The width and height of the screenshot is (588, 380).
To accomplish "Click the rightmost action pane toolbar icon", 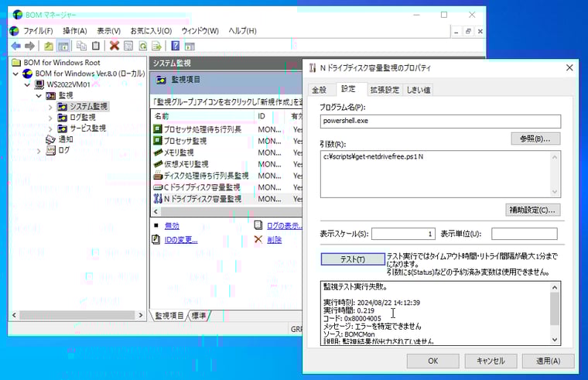I will 190,46.
